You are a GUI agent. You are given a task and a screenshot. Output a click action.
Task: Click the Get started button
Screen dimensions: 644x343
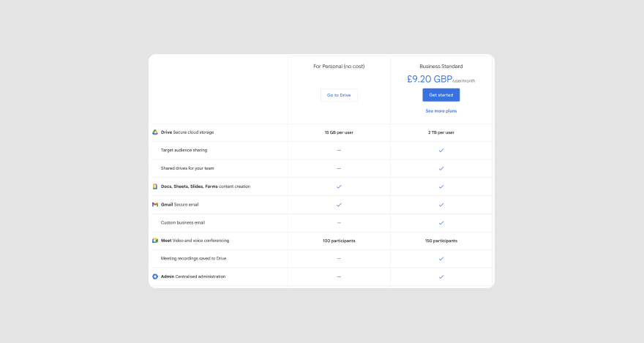click(x=441, y=95)
